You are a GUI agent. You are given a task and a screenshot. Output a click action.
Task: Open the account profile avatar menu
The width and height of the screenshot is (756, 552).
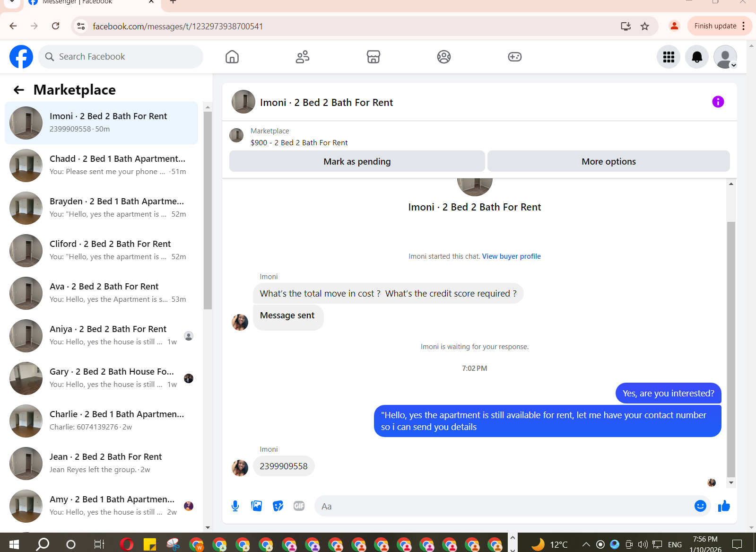pos(725,57)
